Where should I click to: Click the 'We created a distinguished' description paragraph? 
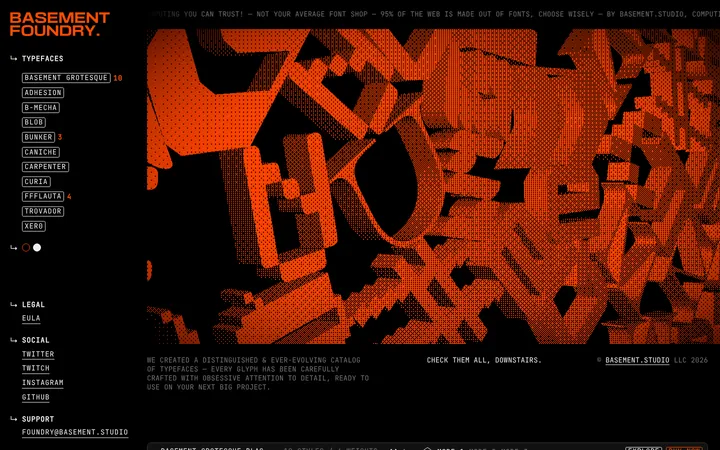click(x=258, y=373)
